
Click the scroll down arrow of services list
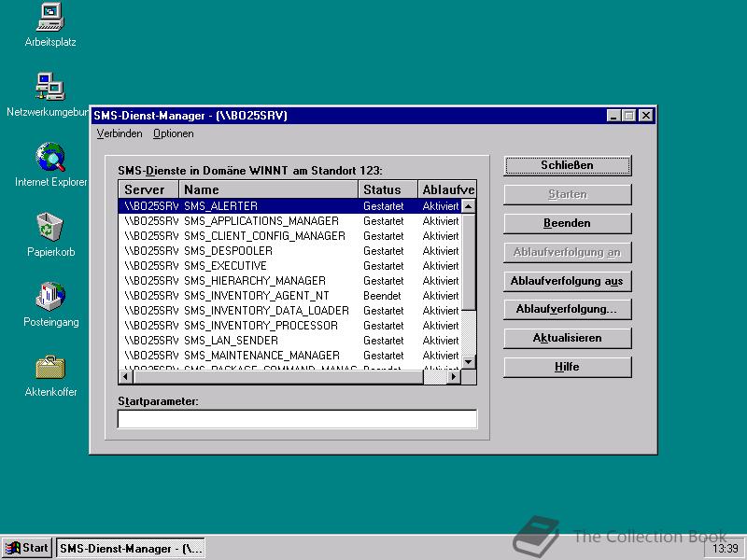click(x=469, y=362)
